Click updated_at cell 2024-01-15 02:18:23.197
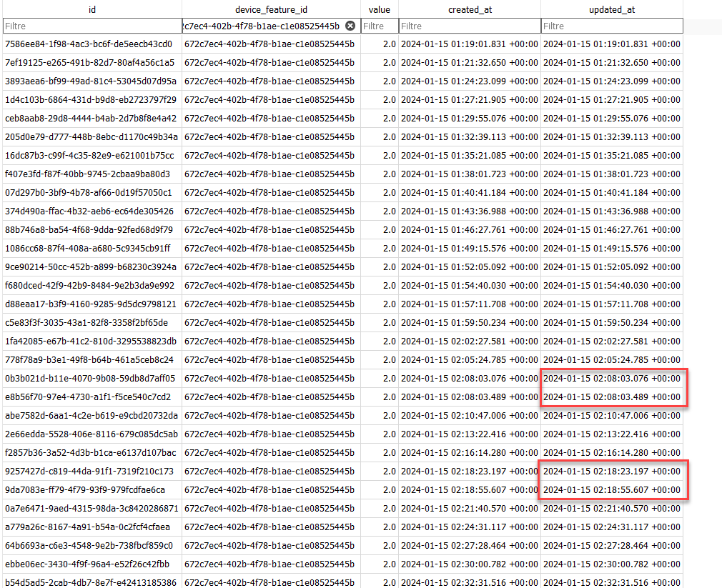 pyautogui.click(x=611, y=472)
